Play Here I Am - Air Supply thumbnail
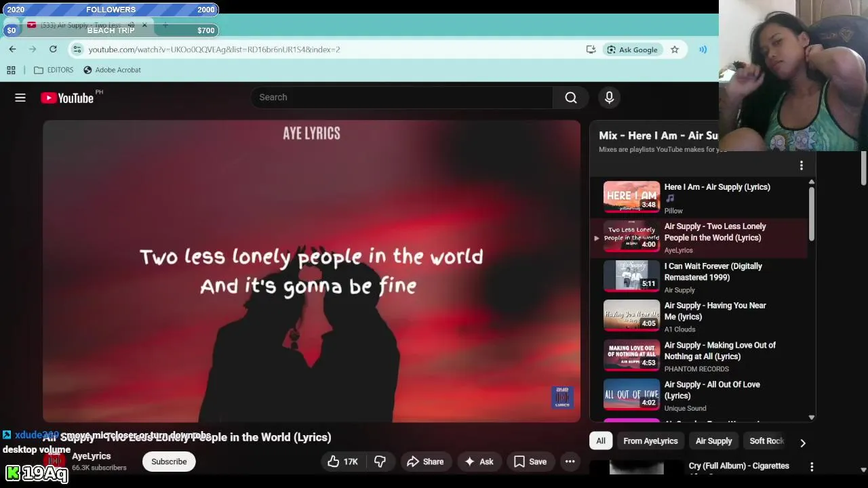The image size is (868, 488). click(x=631, y=197)
